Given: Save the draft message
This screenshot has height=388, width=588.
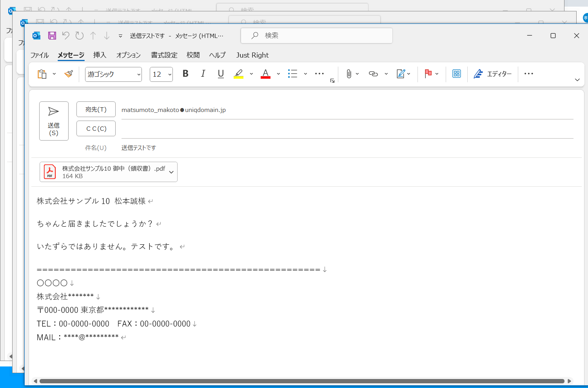Looking at the screenshot, I should tap(52, 35).
